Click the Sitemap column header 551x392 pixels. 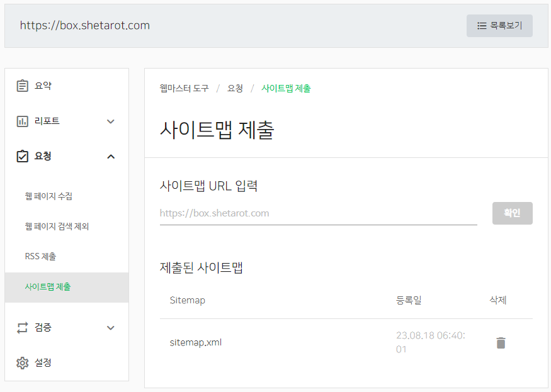click(x=187, y=300)
